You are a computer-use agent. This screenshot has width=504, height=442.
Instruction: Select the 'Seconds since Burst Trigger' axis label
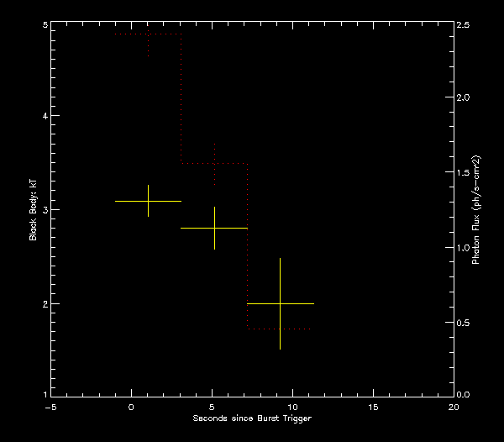252,418
